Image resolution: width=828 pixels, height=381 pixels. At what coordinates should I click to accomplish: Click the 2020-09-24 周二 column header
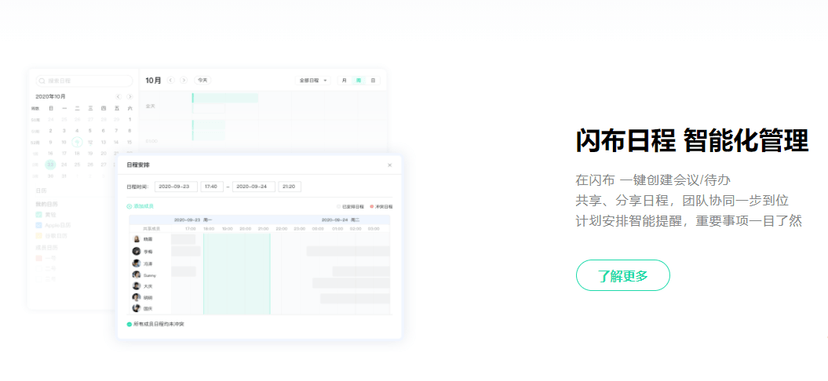click(341, 220)
